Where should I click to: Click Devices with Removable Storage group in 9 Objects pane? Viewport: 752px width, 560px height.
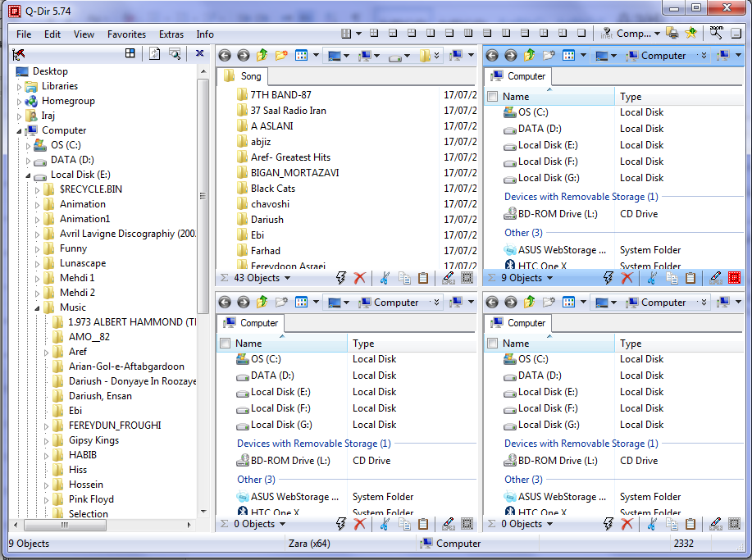point(581,197)
